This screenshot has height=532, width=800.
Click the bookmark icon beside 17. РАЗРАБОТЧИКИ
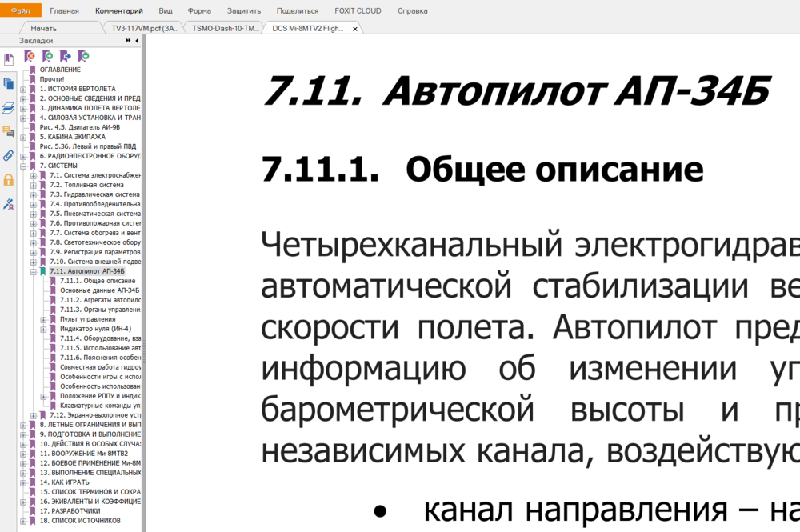pyautogui.click(x=33, y=511)
